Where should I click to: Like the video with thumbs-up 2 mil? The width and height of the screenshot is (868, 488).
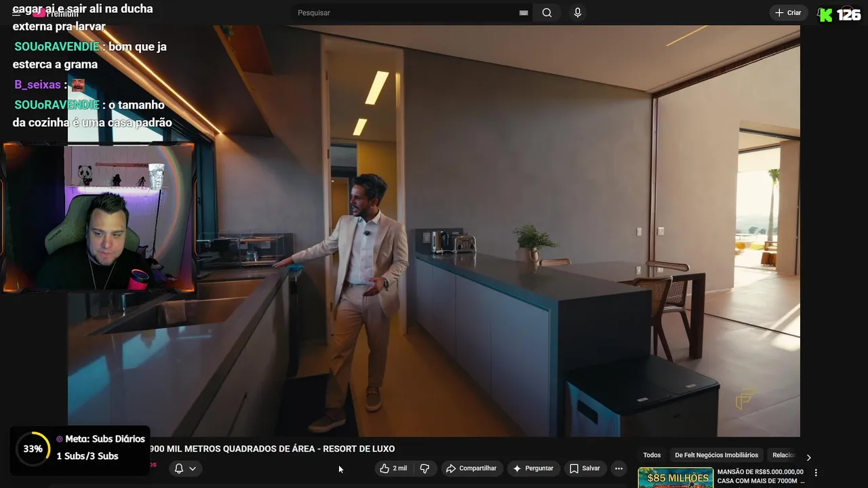[x=393, y=468]
